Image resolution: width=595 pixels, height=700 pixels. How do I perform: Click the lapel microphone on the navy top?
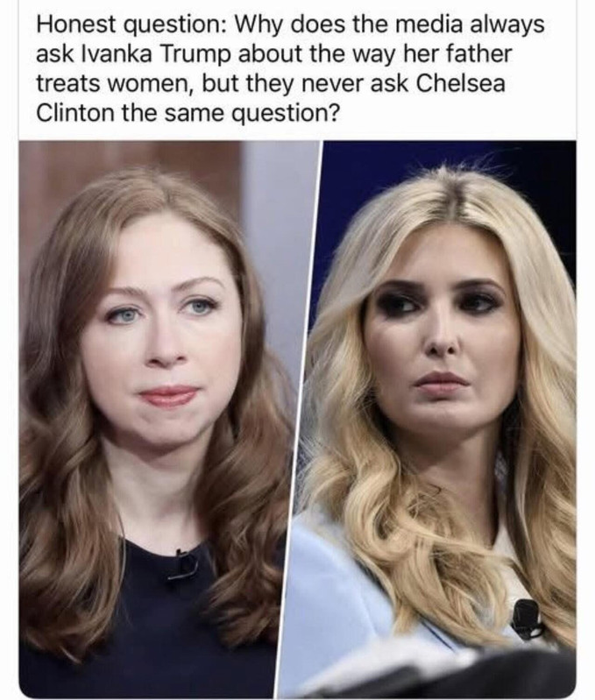(183, 564)
